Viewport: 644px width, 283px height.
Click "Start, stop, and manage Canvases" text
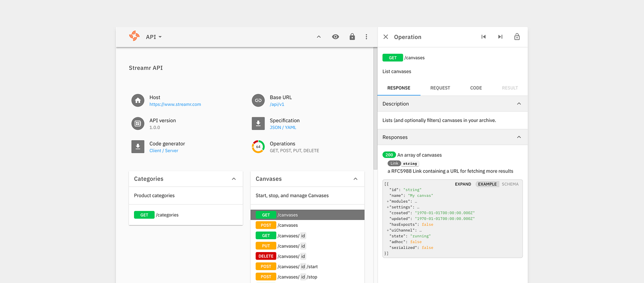click(292, 196)
